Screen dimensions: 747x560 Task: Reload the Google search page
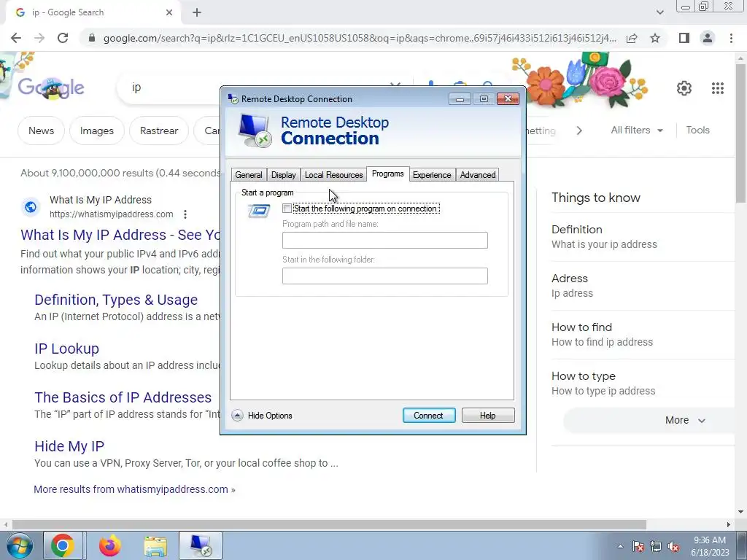(x=63, y=38)
